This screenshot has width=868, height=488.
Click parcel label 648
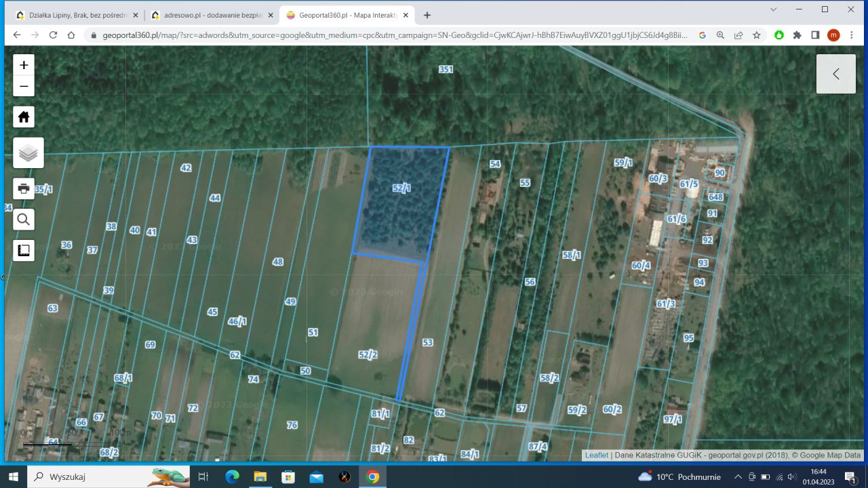(715, 197)
